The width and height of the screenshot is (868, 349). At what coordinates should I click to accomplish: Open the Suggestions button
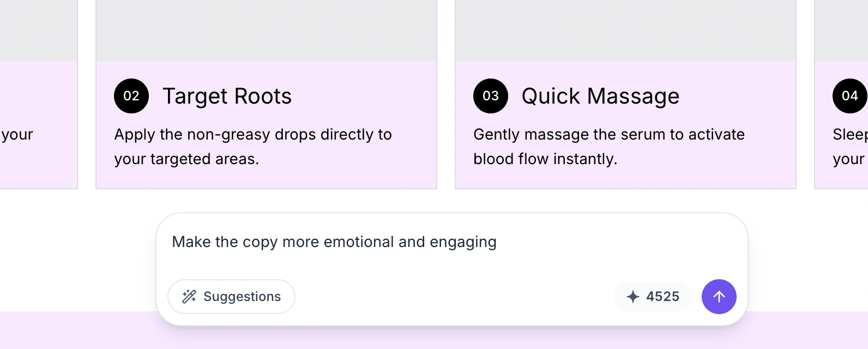(x=231, y=297)
